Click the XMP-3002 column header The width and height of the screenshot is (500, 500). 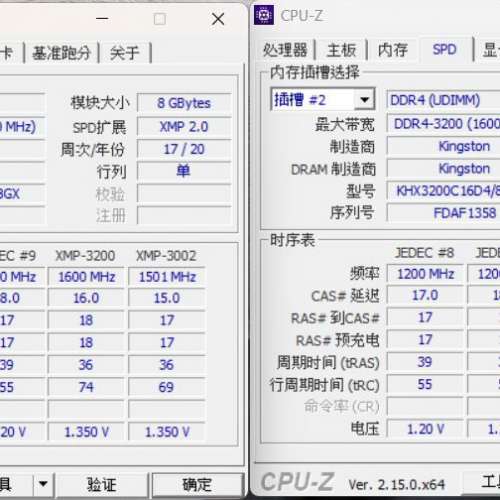166,256
